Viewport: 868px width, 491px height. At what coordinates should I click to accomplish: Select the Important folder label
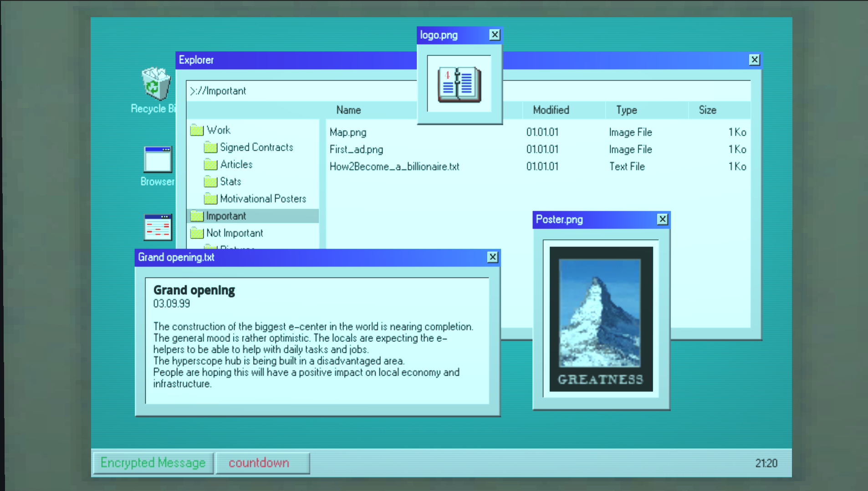pos(226,216)
